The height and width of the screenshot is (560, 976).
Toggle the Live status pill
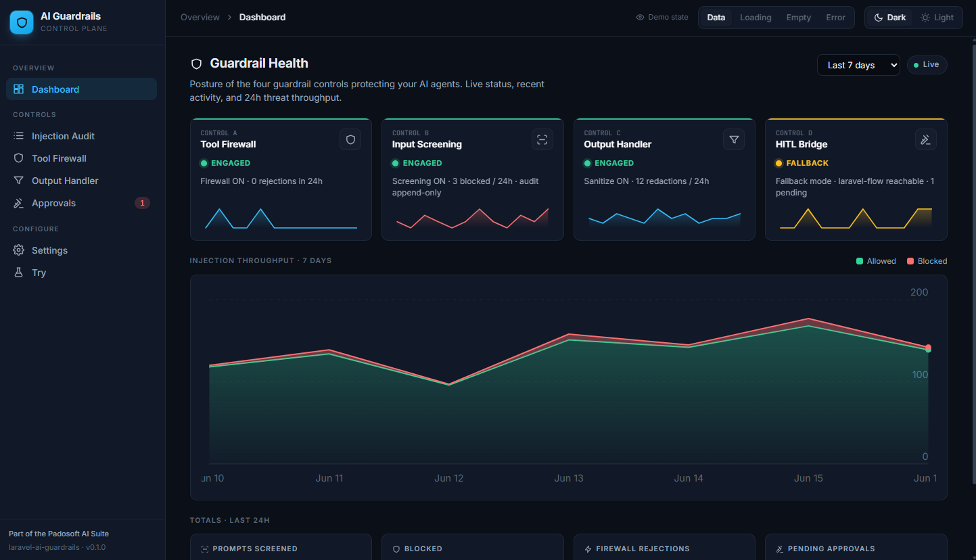927,65
